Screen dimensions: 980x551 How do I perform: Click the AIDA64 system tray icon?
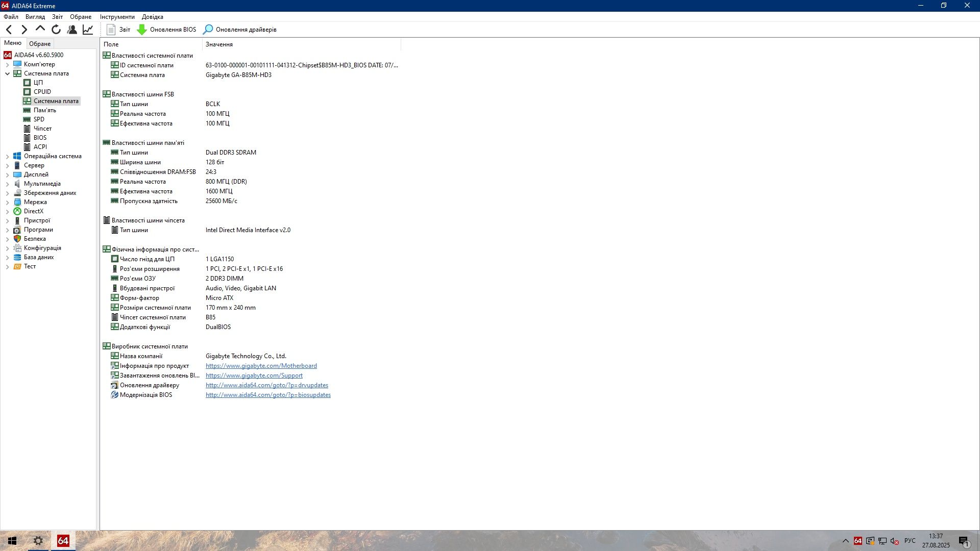pyautogui.click(x=858, y=541)
